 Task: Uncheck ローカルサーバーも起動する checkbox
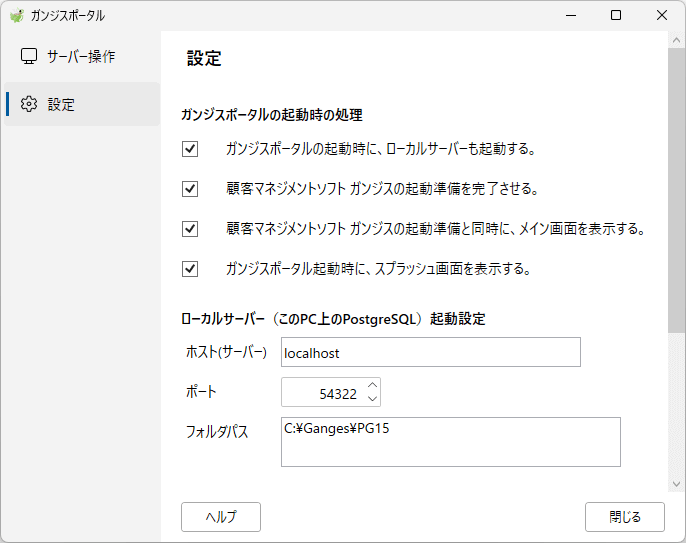pos(190,149)
